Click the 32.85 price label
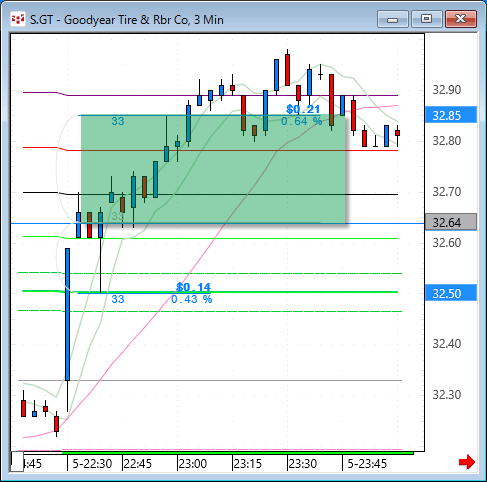 451,115
